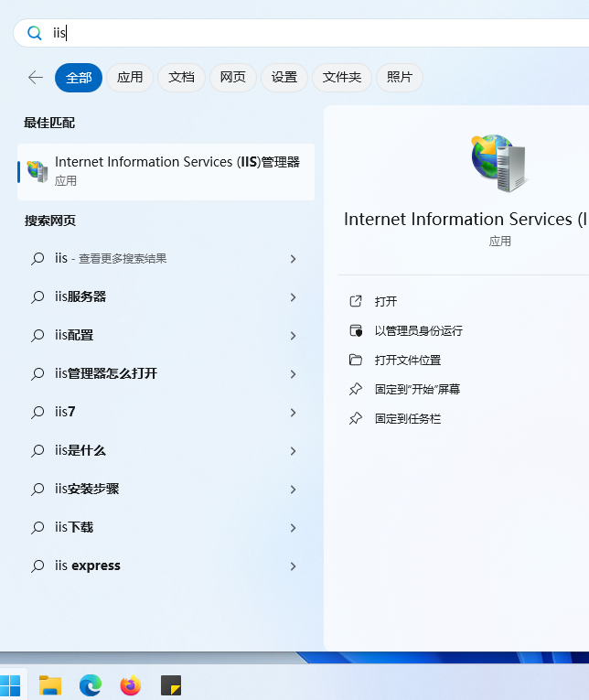
Task: Expand chevron next to iis express
Action: [294, 566]
